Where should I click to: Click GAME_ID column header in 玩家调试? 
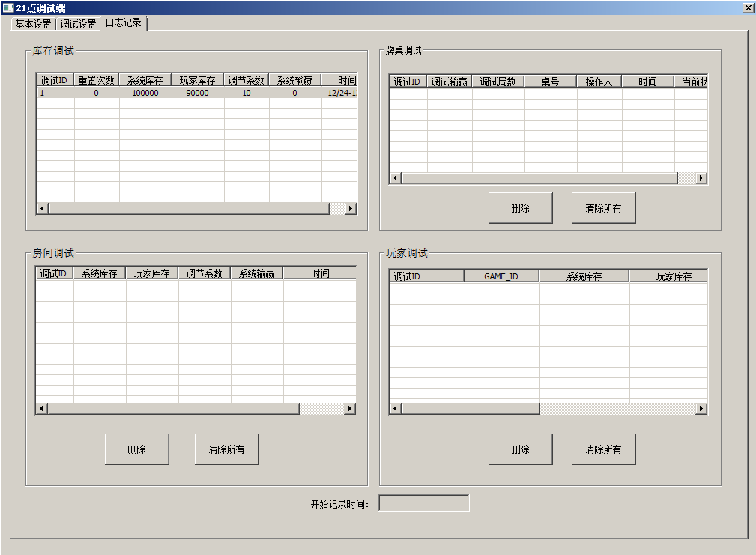click(x=501, y=276)
